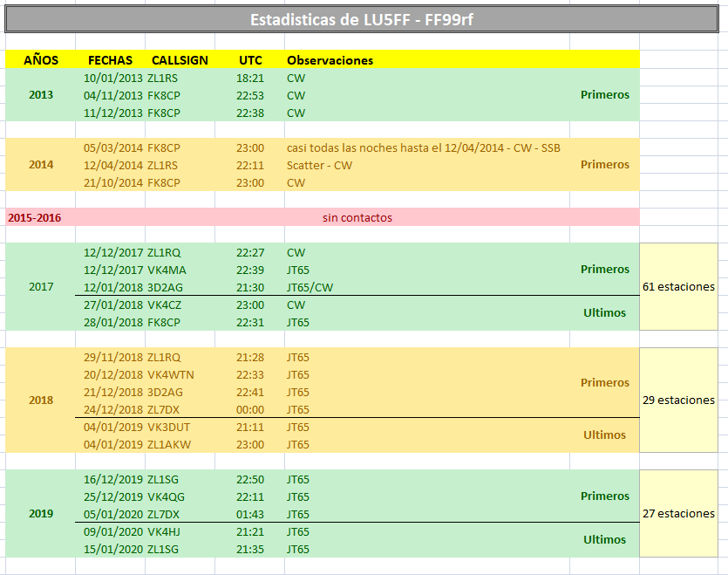Click the AÑOS column header
This screenshot has height=575, width=728.
pos(41,60)
